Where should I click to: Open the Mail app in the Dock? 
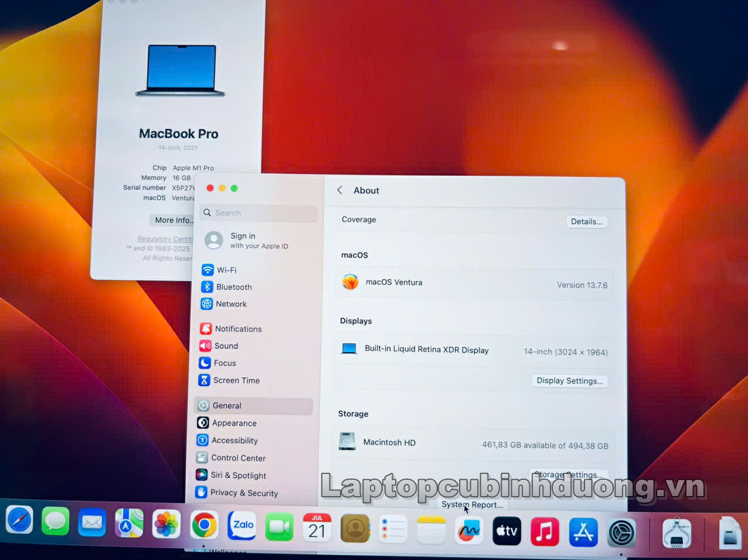coord(92,522)
